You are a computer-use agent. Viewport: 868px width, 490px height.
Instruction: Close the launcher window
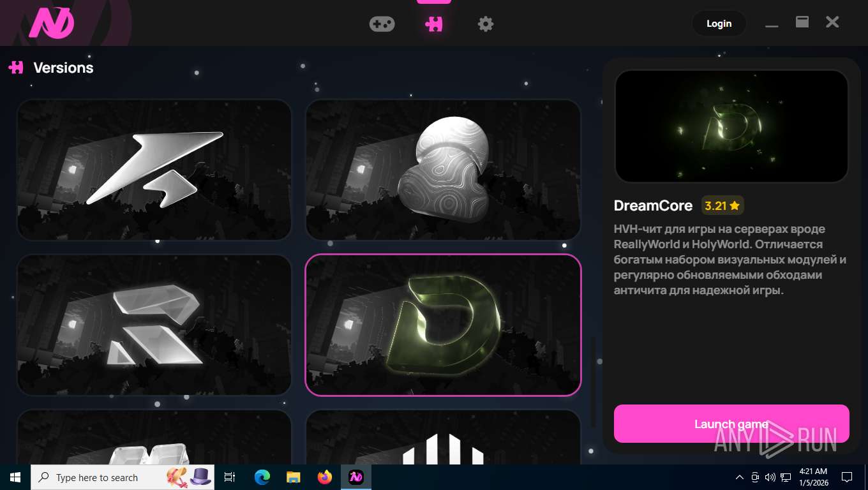(832, 22)
